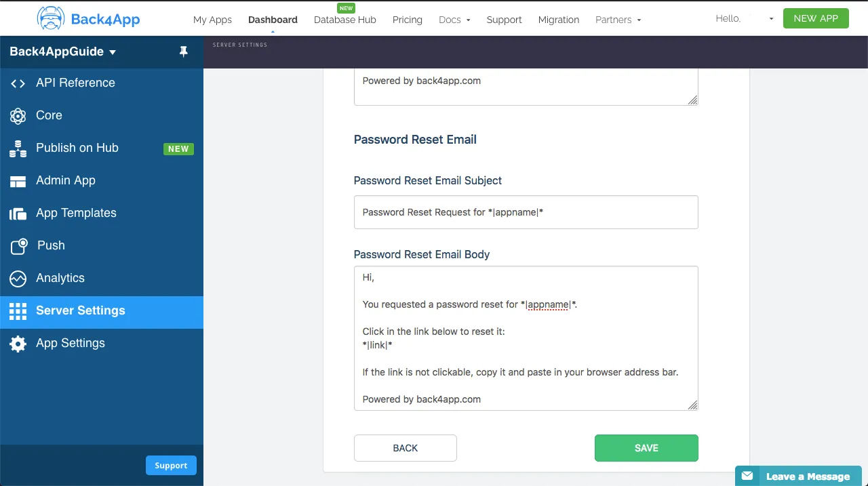The image size is (868, 486).
Task: Open Push via its notification icon
Action: pos(18,245)
